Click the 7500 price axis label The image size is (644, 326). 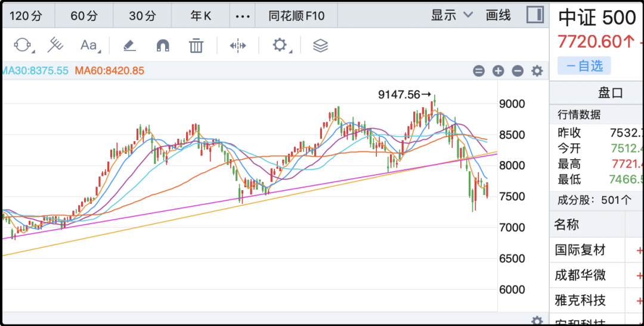click(x=512, y=197)
